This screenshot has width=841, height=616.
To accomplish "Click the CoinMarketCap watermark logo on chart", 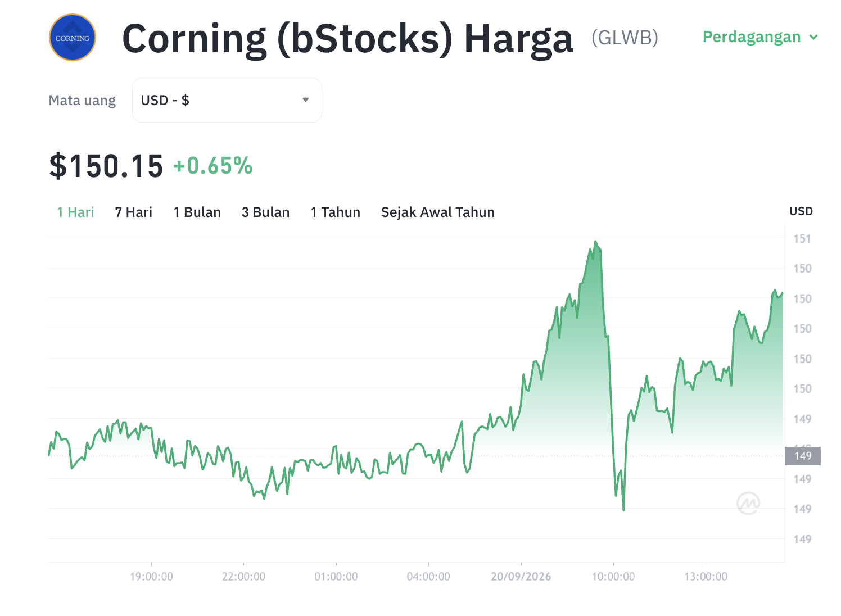I will coord(748,503).
